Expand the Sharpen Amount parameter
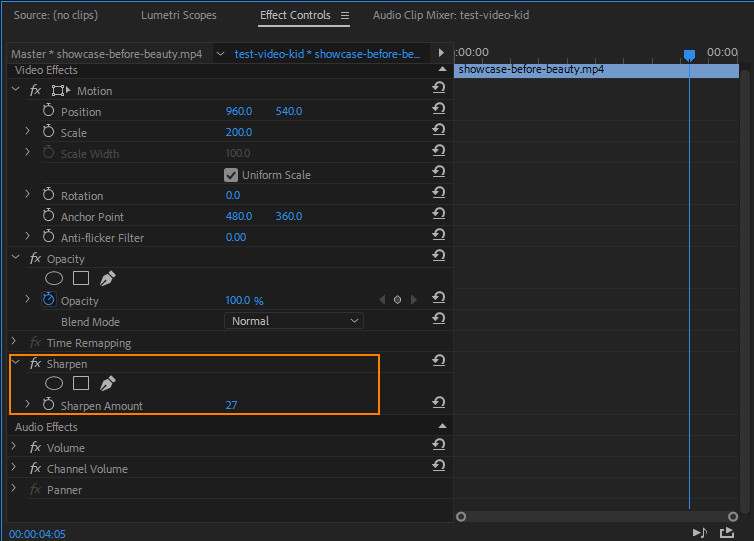This screenshot has width=754, height=541. pyautogui.click(x=27, y=404)
